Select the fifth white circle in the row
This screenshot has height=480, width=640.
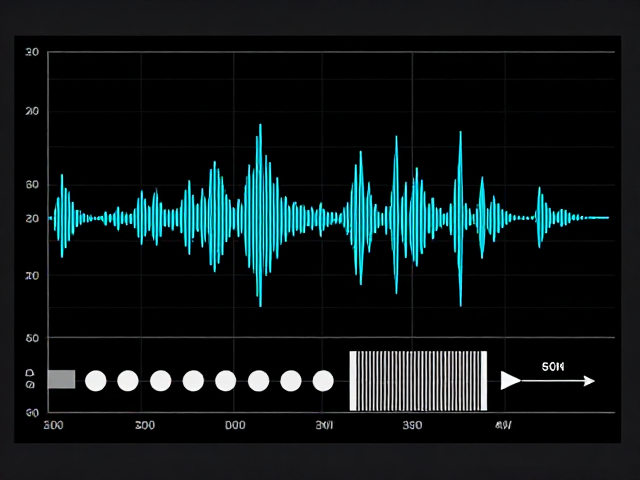[x=225, y=381]
